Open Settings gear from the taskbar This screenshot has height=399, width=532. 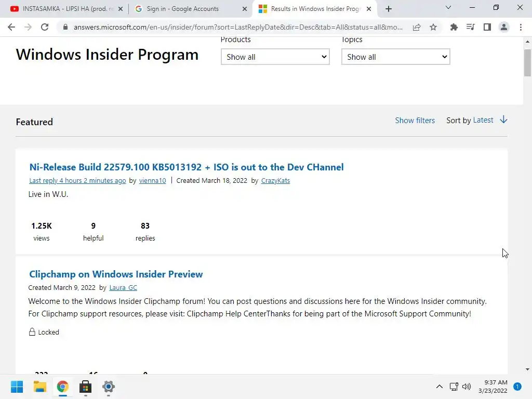pos(109,387)
